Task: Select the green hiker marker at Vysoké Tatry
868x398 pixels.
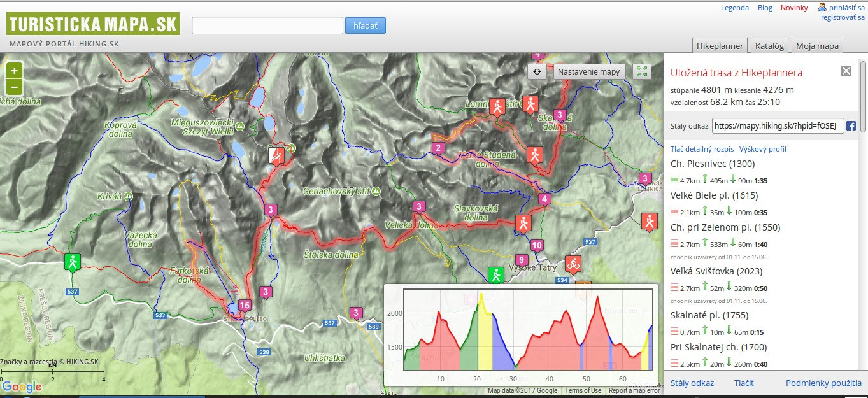Action: pos(495,274)
